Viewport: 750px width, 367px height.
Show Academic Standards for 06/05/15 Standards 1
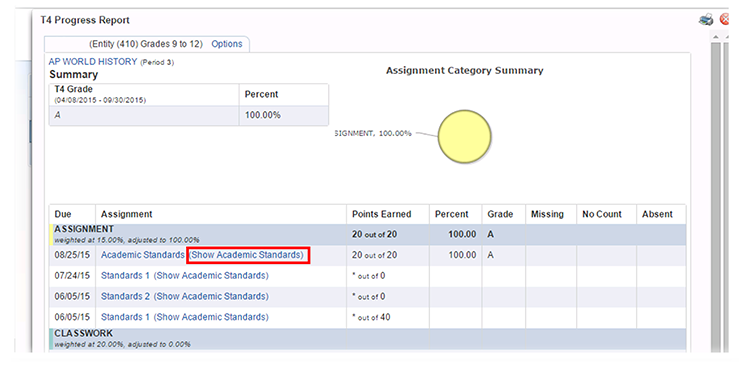click(211, 317)
